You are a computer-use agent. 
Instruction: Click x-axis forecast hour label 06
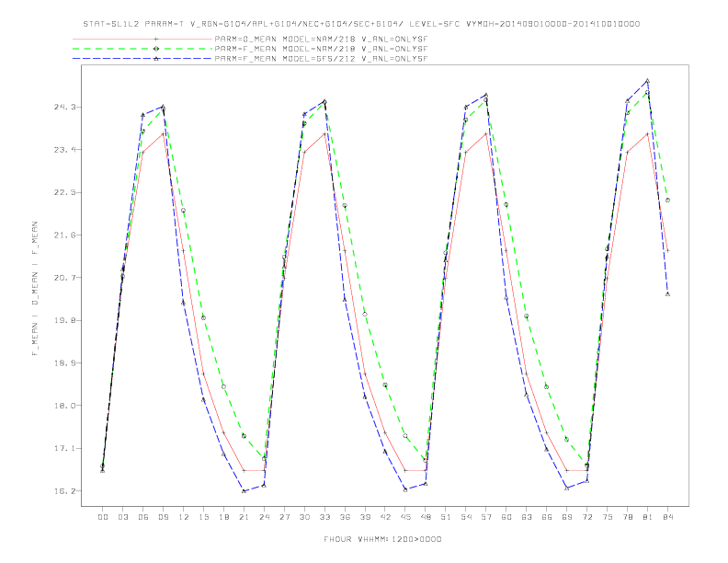(x=143, y=517)
